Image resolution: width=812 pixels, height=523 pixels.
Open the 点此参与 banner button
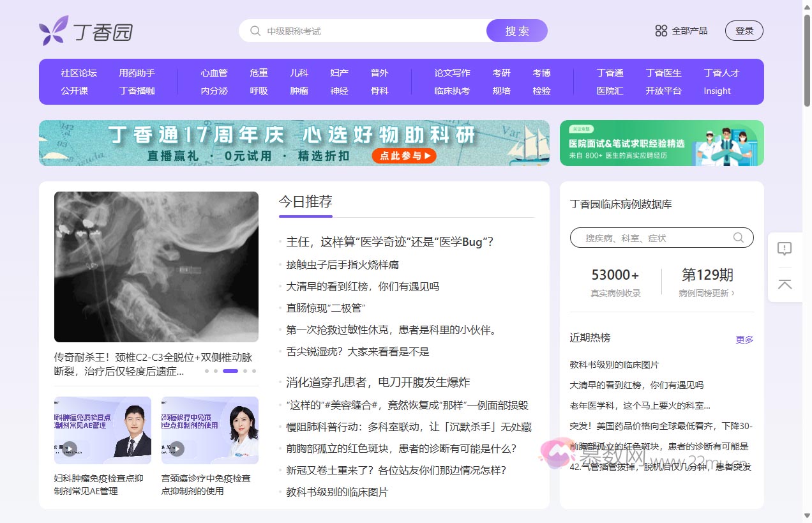(x=404, y=155)
